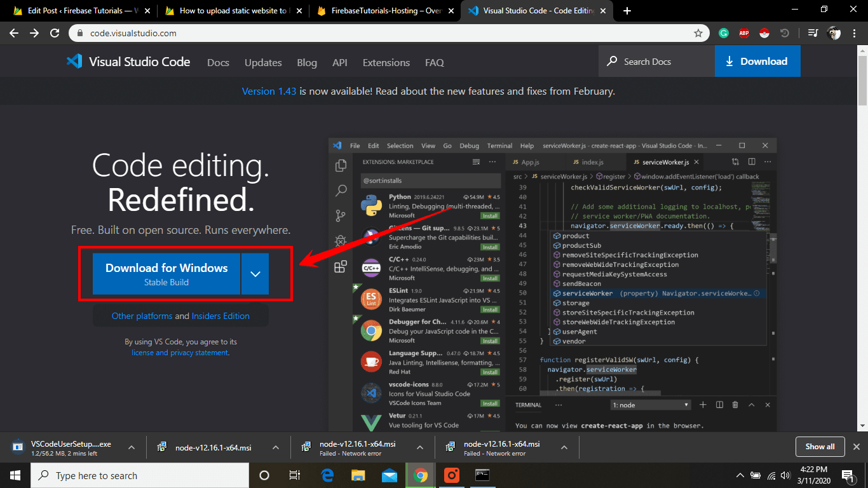Screen dimensions: 868x488
Task: Click the search magnifier in Search Docs
Action: pyautogui.click(x=612, y=62)
